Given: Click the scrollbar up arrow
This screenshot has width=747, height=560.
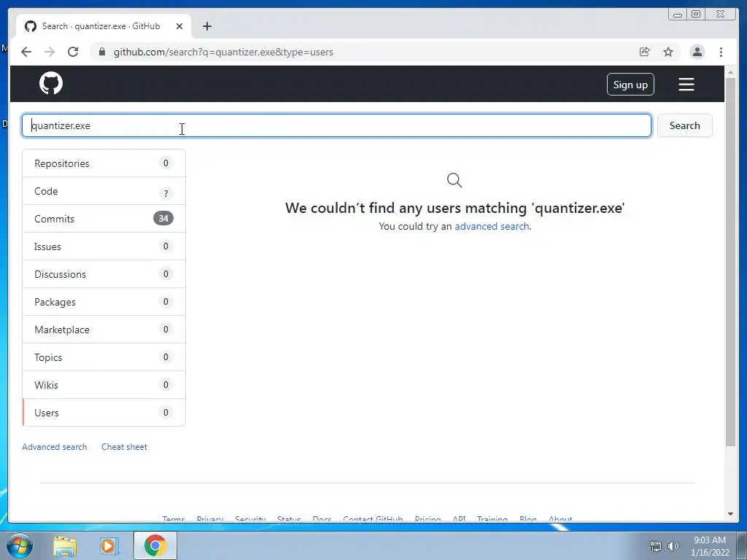Looking at the screenshot, I should [x=730, y=72].
